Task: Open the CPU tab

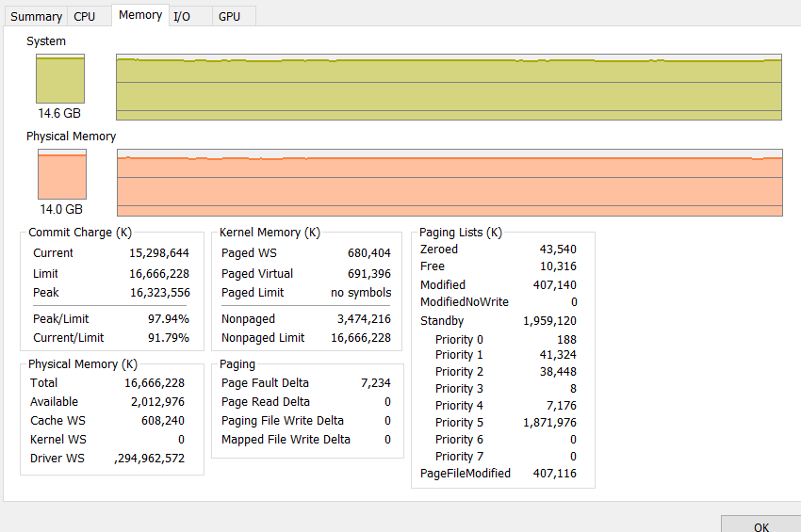Action: [85, 16]
